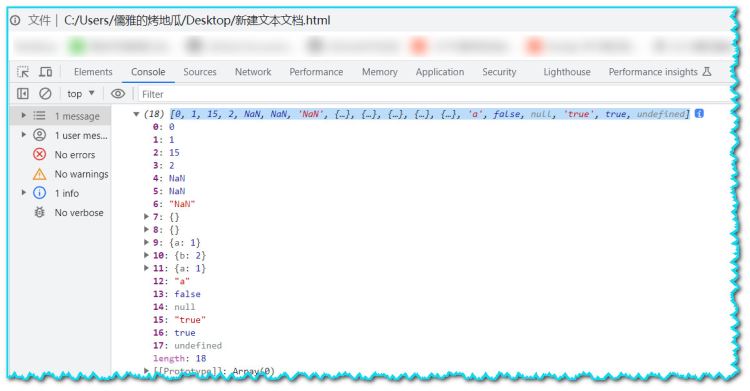
Task: Click array entry 17: undefined
Action: pos(187,346)
